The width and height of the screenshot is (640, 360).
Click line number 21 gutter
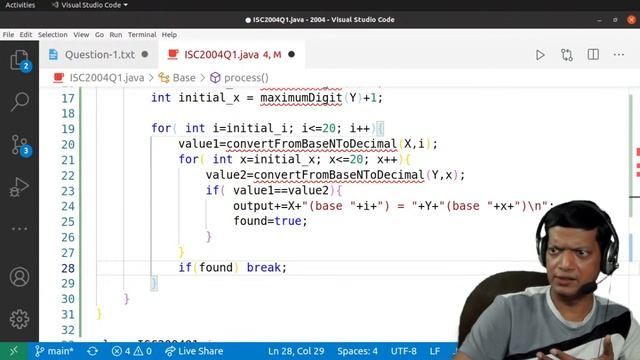(68, 160)
